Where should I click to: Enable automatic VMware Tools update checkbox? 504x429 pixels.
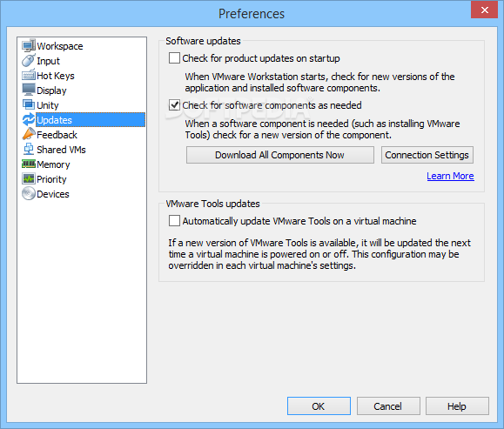(174, 221)
